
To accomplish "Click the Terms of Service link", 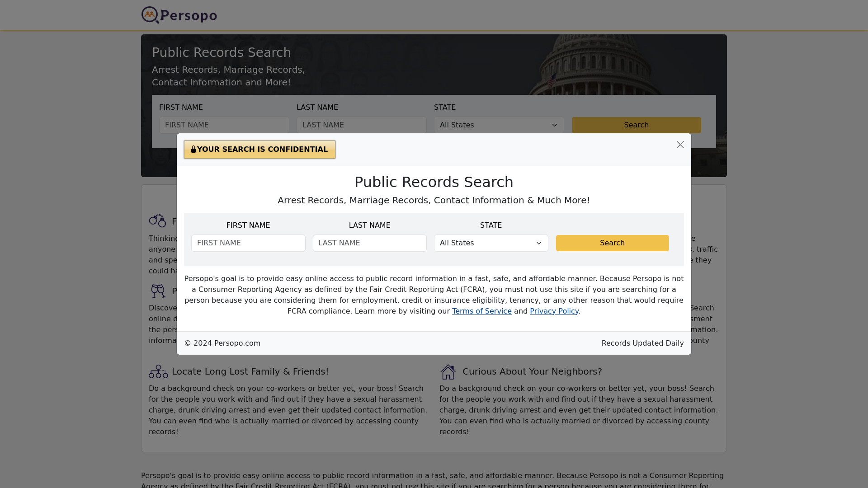I will click(481, 311).
